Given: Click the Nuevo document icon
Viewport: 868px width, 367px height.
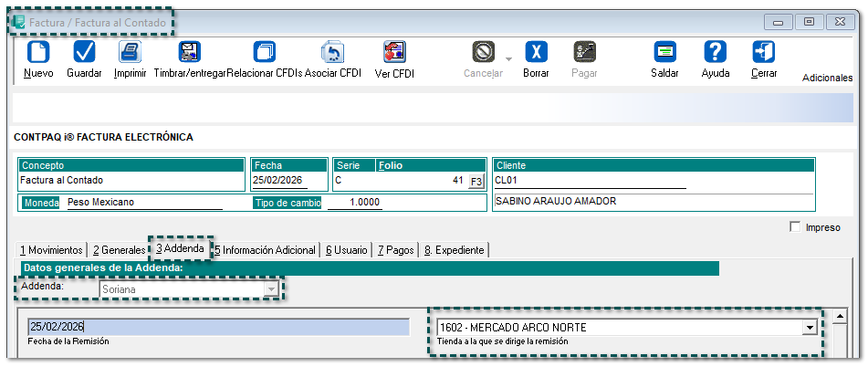Looking at the screenshot, I should tap(38, 53).
